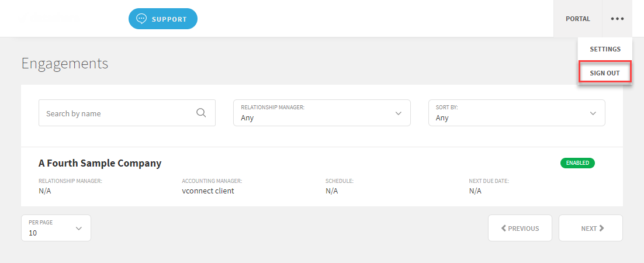
Task: Click the 'vconnect client' accounting manager value
Action: [x=207, y=191]
